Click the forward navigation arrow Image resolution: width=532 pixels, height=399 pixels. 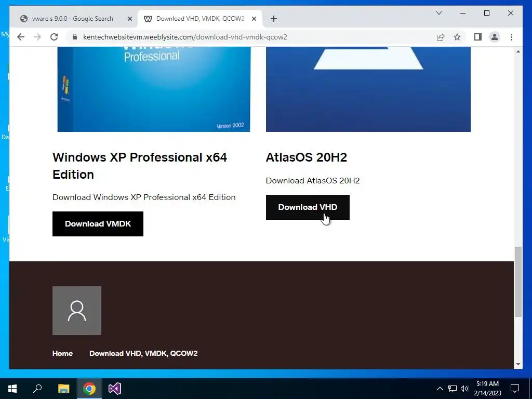tap(37, 37)
